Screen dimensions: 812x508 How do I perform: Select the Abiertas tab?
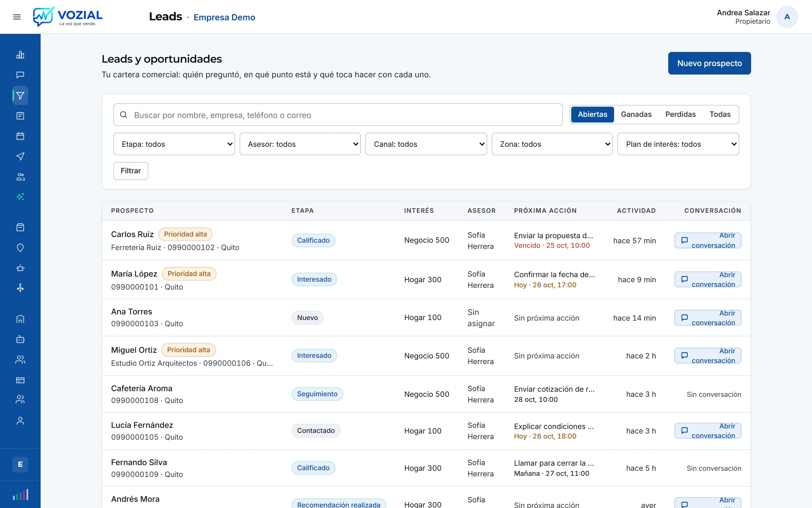(x=592, y=114)
